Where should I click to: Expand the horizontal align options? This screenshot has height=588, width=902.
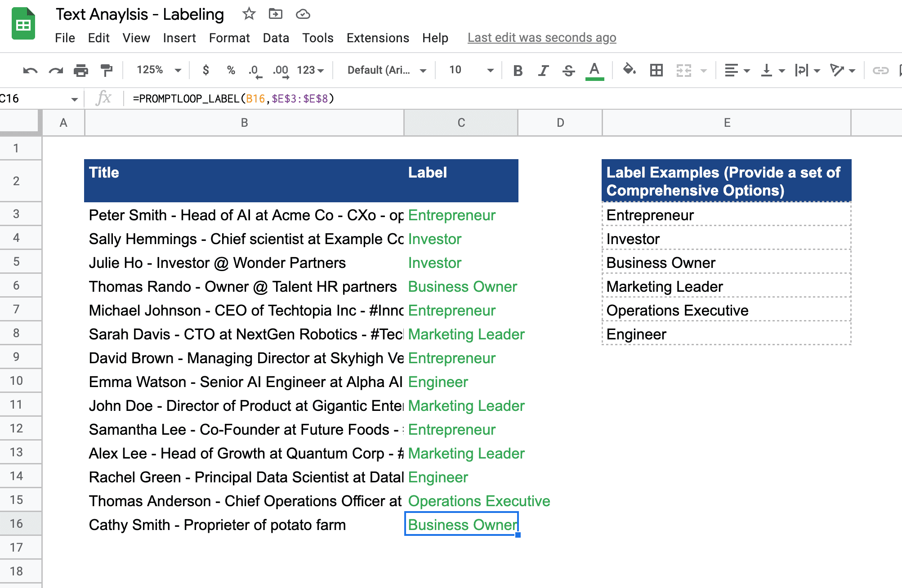coord(746,70)
